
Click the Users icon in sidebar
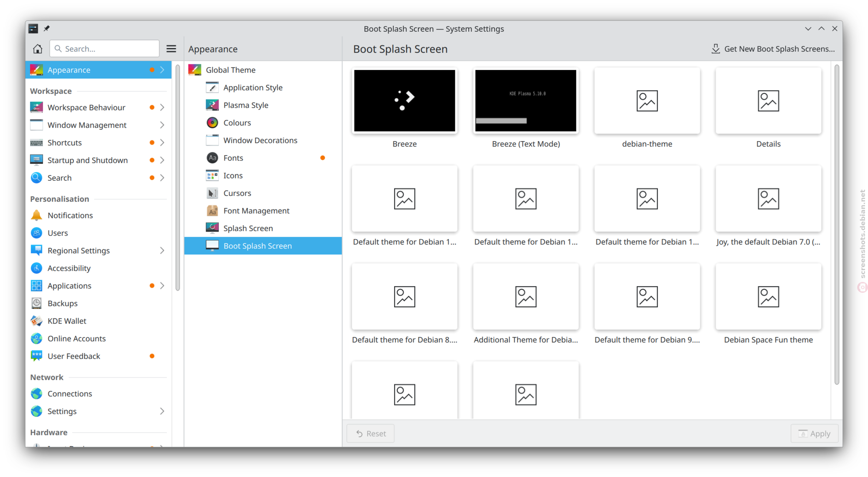[36, 233]
